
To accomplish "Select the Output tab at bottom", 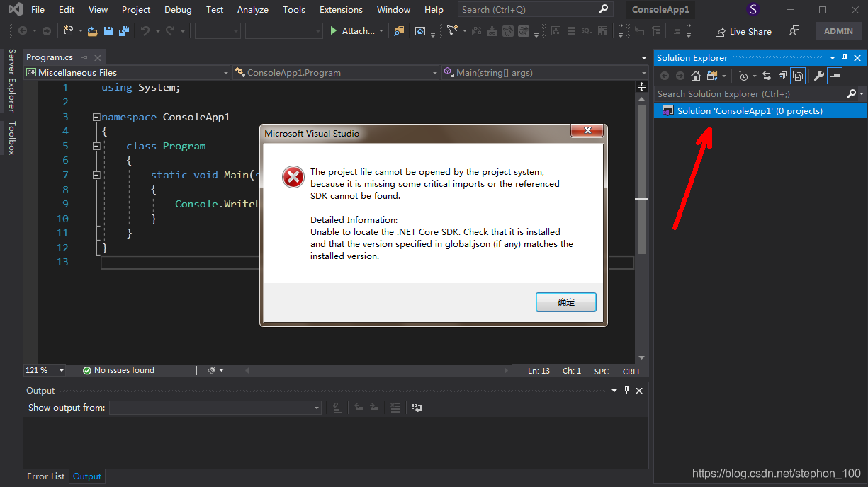I will coord(87,476).
